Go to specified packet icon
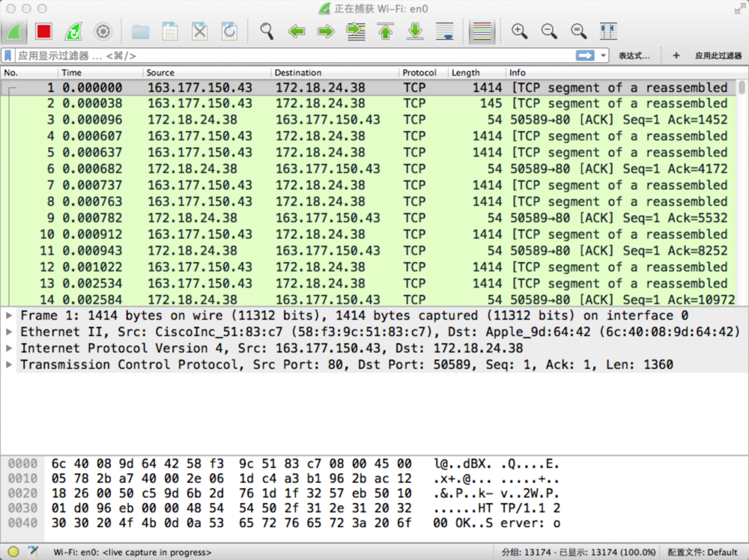This screenshot has height=560, width=749. [356, 31]
